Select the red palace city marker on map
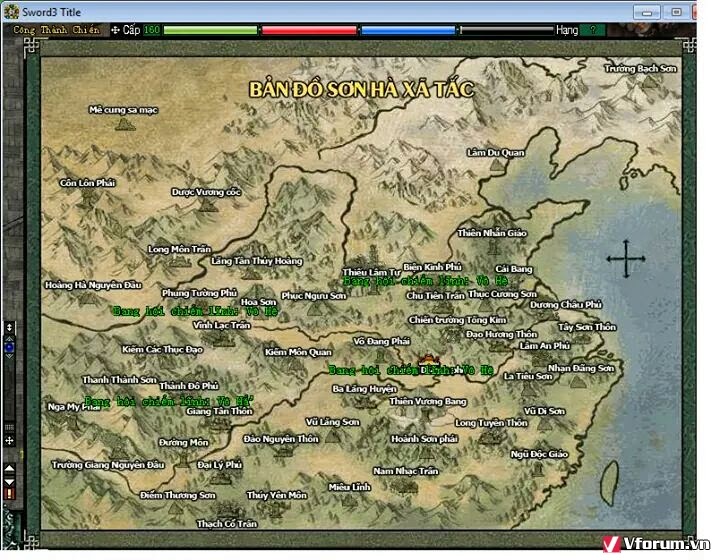The image size is (720, 560). click(428, 360)
